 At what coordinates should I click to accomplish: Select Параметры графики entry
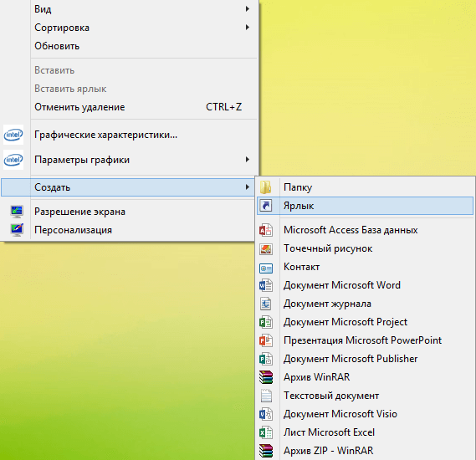pyautogui.click(x=129, y=160)
